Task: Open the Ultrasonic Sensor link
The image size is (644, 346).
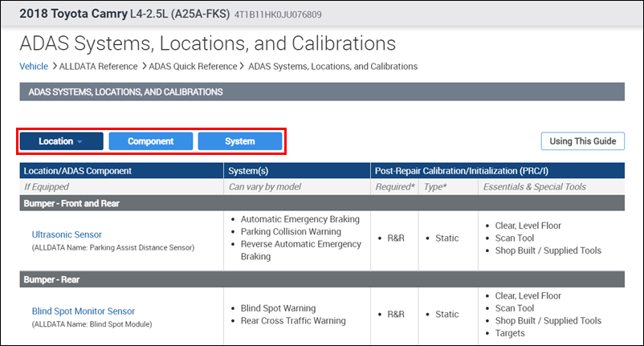Action: 67,234
